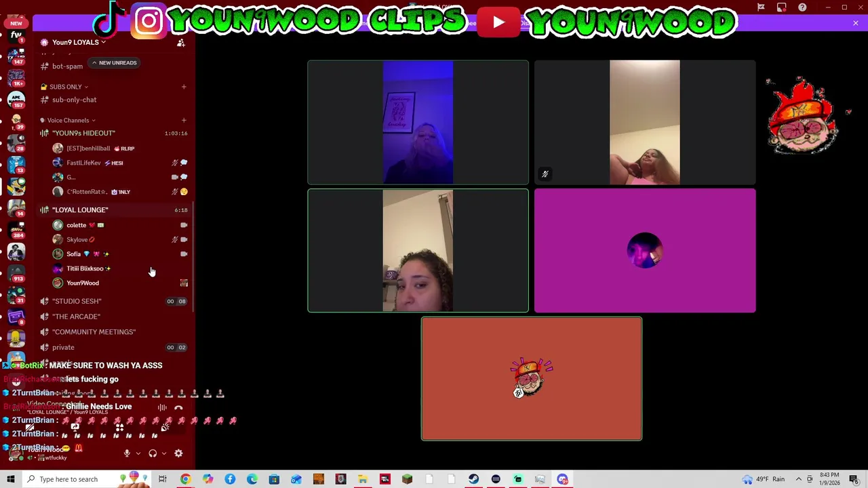Open Steam from the taskbar

coord(473,479)
